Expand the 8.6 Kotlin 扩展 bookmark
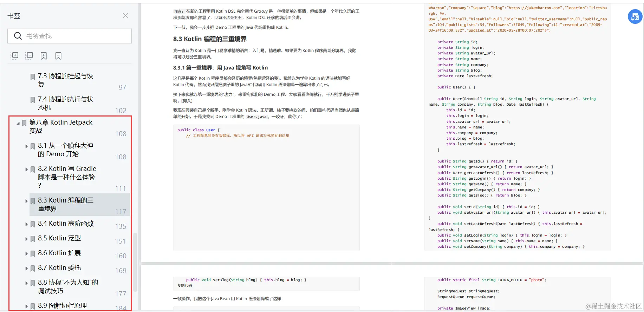644x312 pixels. 26,254
